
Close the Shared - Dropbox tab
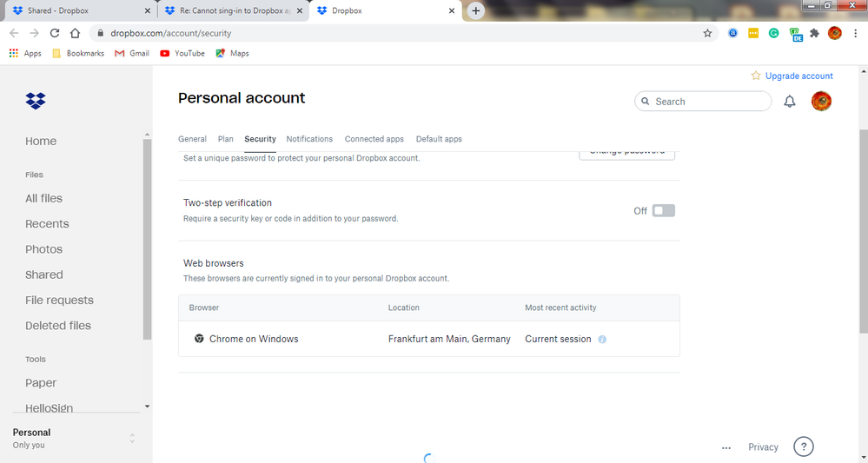tap(147, 10)
